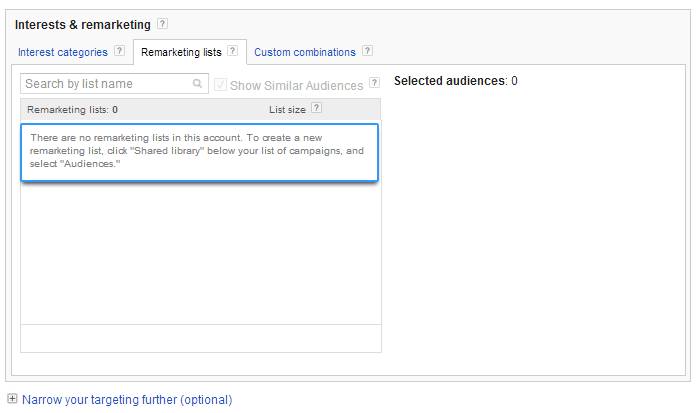The width and height of the screenshot is (700, 413).
Task: Open help icon next to Remarketing lists tab
Action: click(233, 50)
